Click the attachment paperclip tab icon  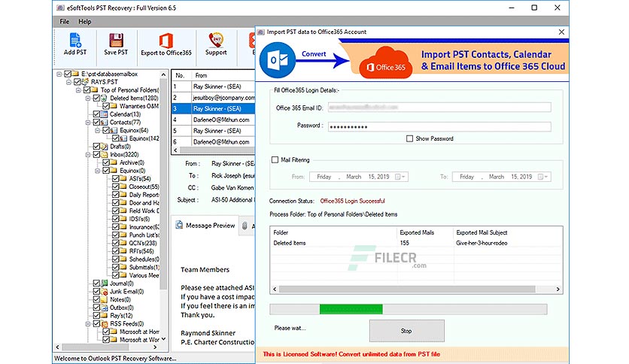point(245,226)
